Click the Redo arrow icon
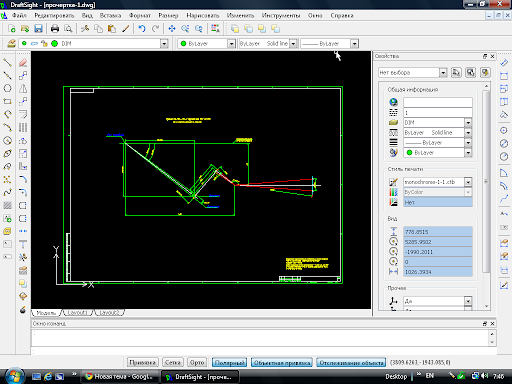The image size is (512, 384). tap(155, 29)
